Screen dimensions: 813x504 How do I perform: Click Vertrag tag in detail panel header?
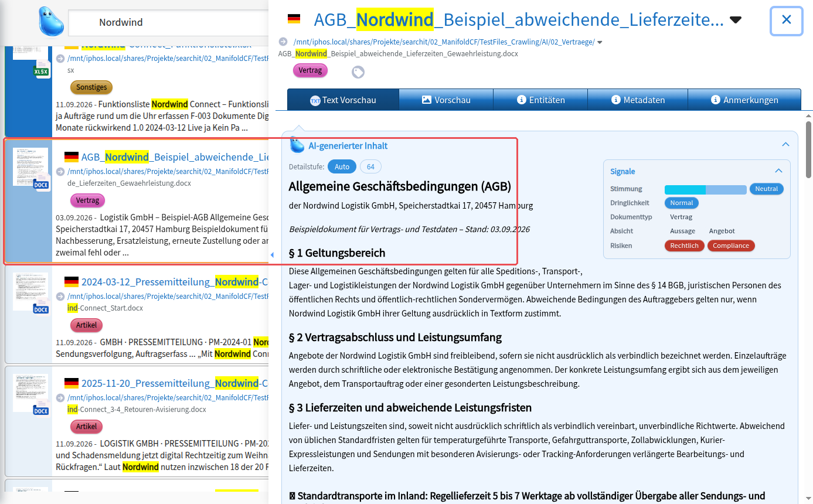pyautogui.click(x=310, y=70)
